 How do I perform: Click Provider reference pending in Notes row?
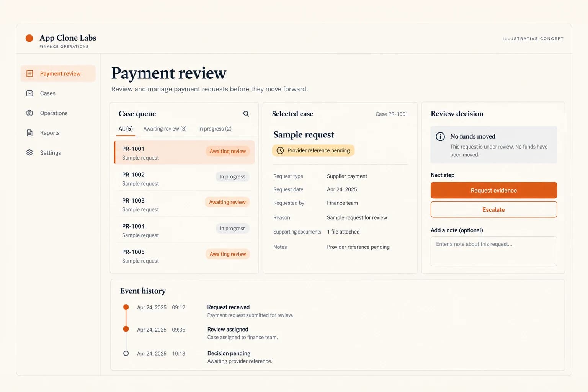coord(358,247)
